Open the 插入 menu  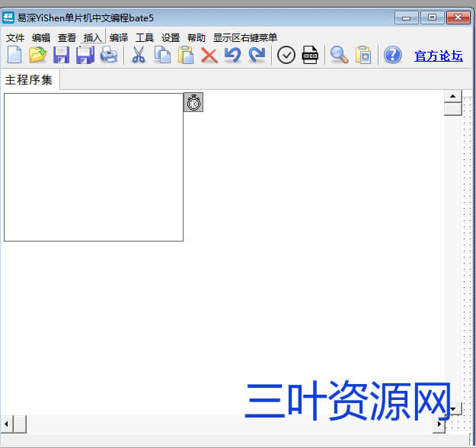coord(93,37)
